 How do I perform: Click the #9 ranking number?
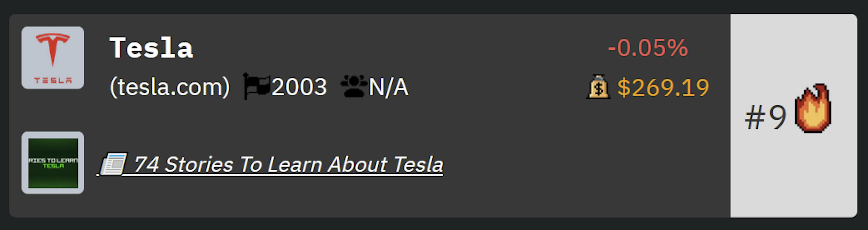[x=766, y=117]
